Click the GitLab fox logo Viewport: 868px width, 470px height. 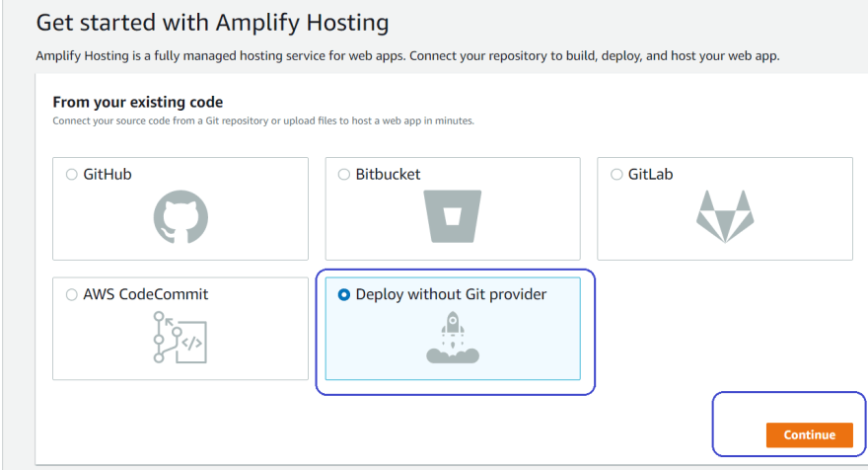[725, 216]
